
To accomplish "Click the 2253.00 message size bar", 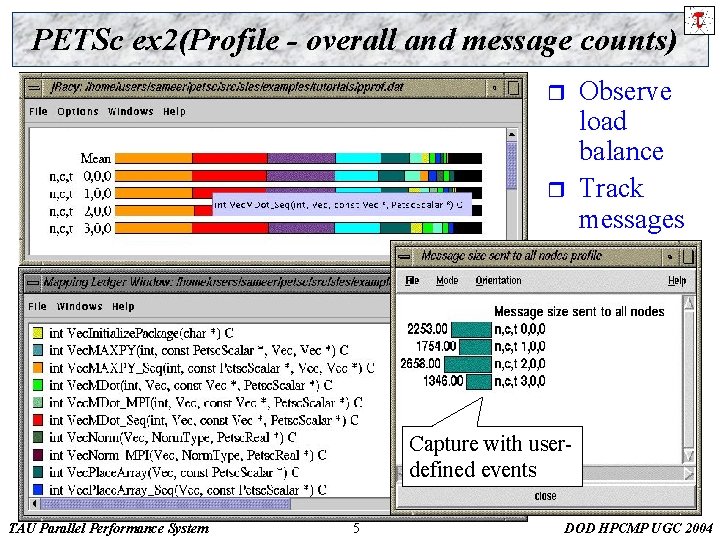I will [x=471, y=329].
